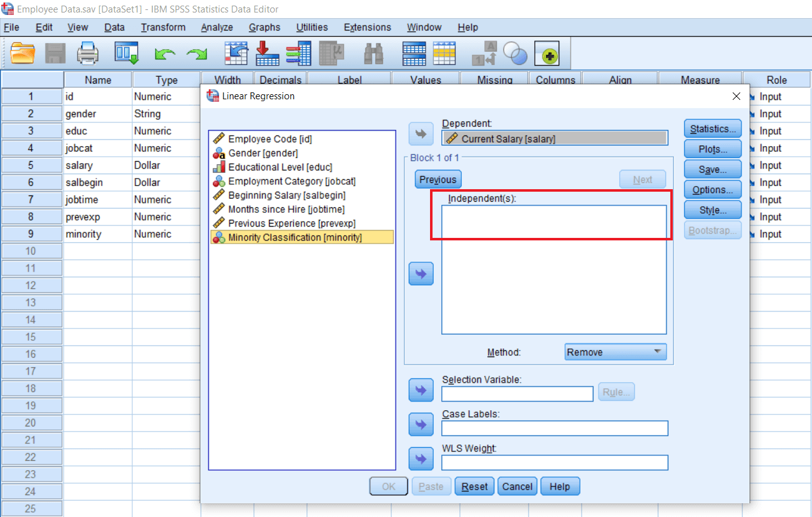Image resolution: width=812 pixels, height=517 pixels.
Task: Click the Statistics... button
Action: tap(713, 129)
